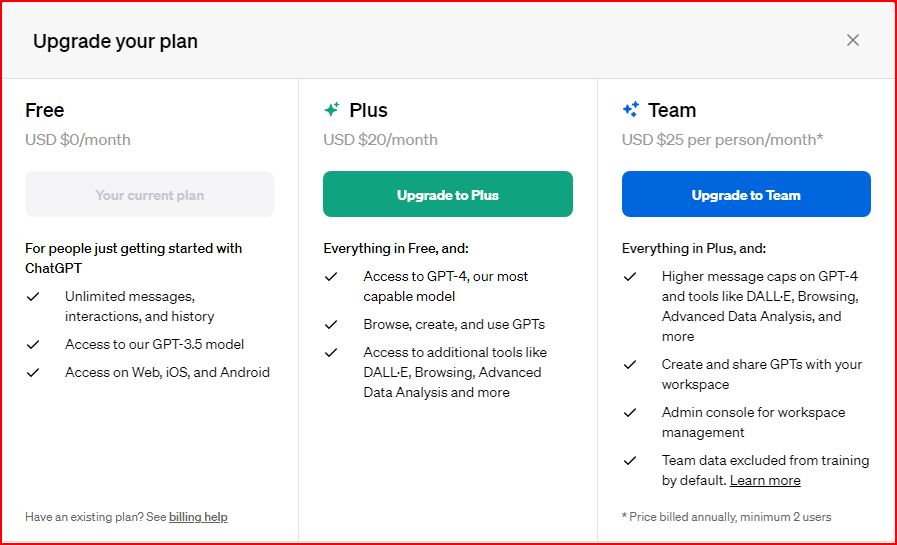Click 'Access on Web, iOS, and Android' text
Screen dimensions: 897x545
coord(167,372)
